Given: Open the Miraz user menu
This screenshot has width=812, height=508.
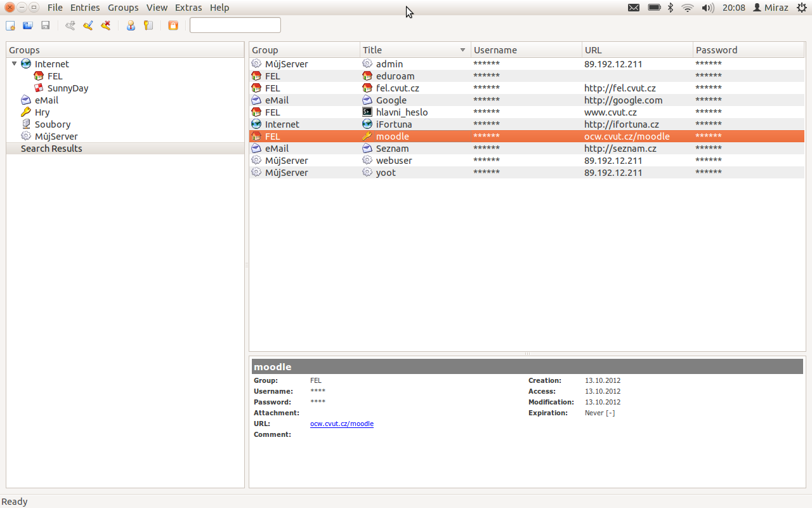Looking at the screenshot, I should 770,8.
